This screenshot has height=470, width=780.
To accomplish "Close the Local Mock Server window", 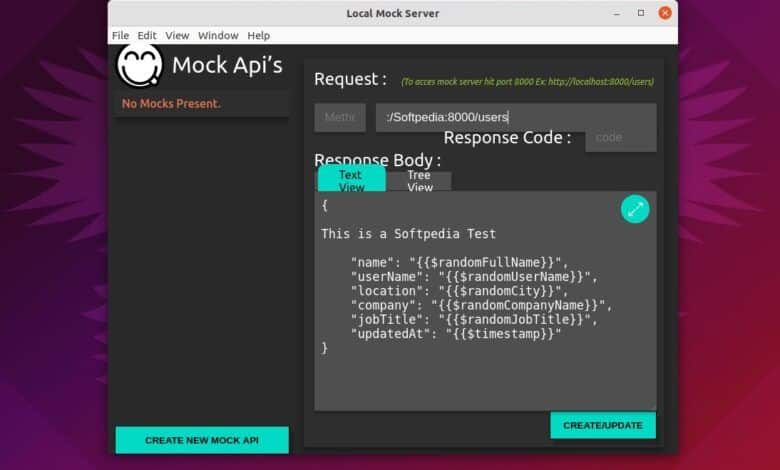I will pyautogui.click(x=665, y=13).
